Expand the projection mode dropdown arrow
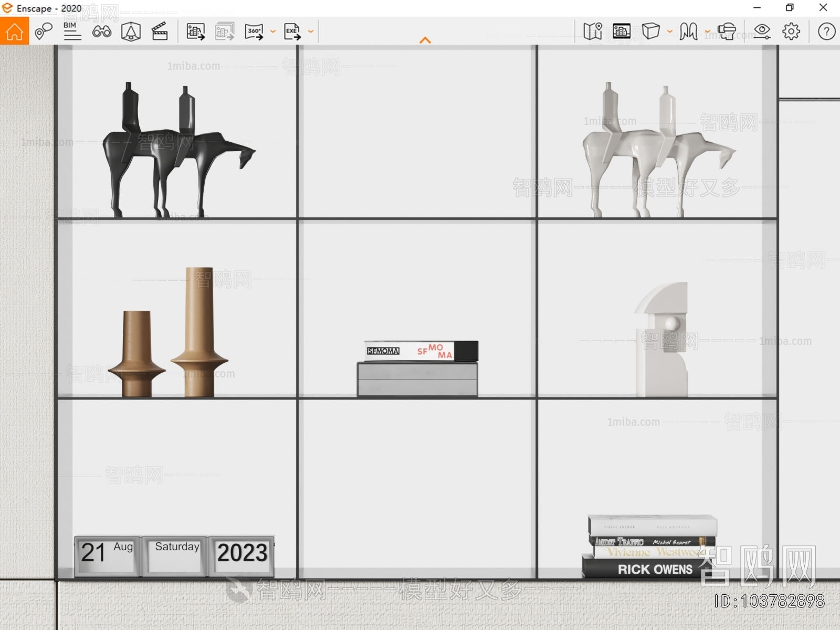840x630 pixels. click(670, 31)
